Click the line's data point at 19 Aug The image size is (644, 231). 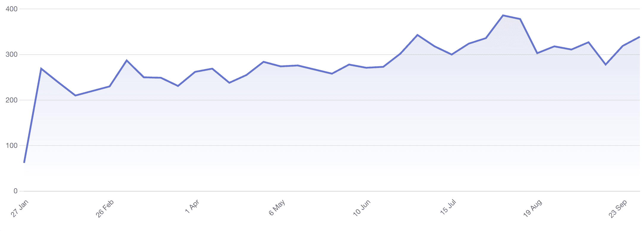[x=537, y=53]
